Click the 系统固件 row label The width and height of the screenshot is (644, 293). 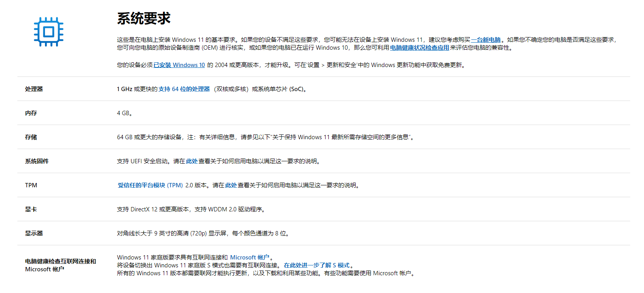pos(37,161)
